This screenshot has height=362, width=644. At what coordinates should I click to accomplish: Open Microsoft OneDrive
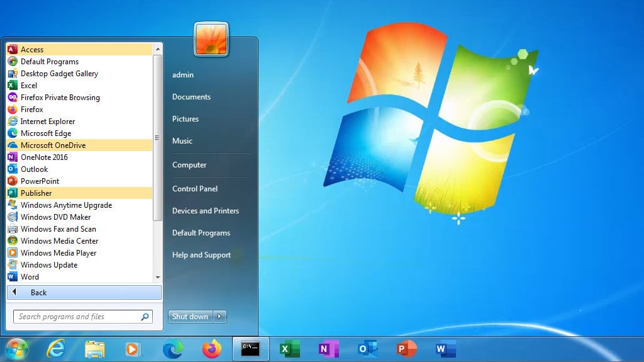(80, 145)
